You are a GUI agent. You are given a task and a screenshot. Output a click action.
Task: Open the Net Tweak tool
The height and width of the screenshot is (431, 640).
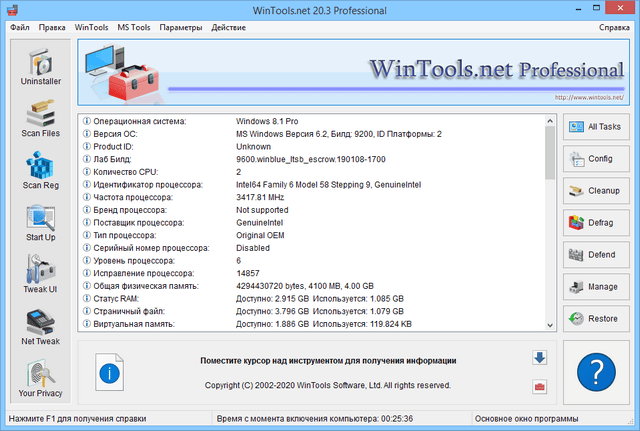[40, 328]
